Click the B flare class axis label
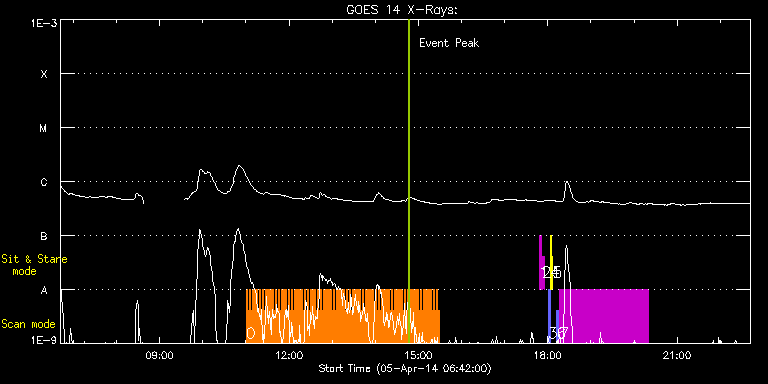Viewport: 768px width, 384px height. (44, 236)
